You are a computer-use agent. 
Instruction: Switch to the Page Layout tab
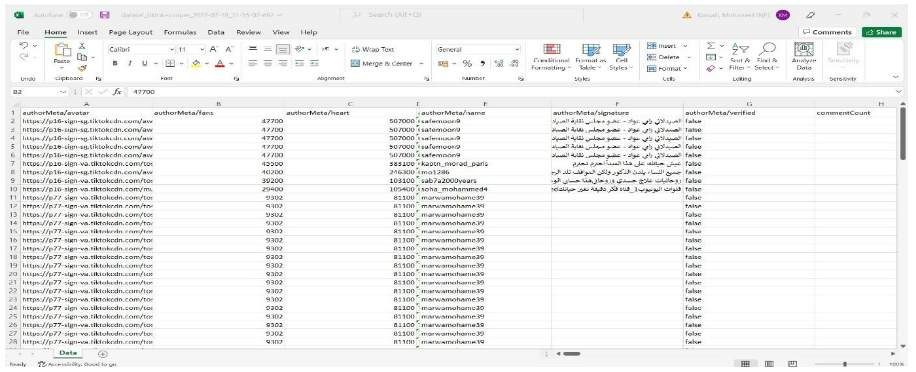(131, 32)
